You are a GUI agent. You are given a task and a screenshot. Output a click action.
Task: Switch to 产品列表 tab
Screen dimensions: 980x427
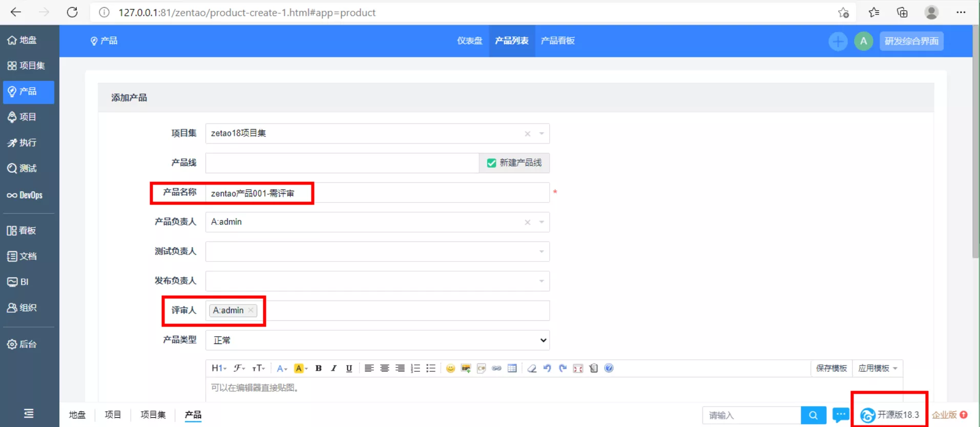tap(512, 41)
